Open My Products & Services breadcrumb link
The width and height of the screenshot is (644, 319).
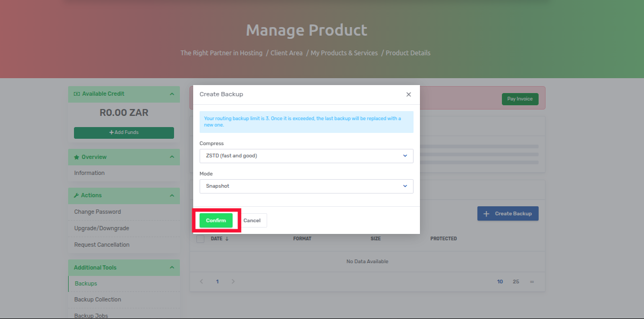click(x=344, y=53)
